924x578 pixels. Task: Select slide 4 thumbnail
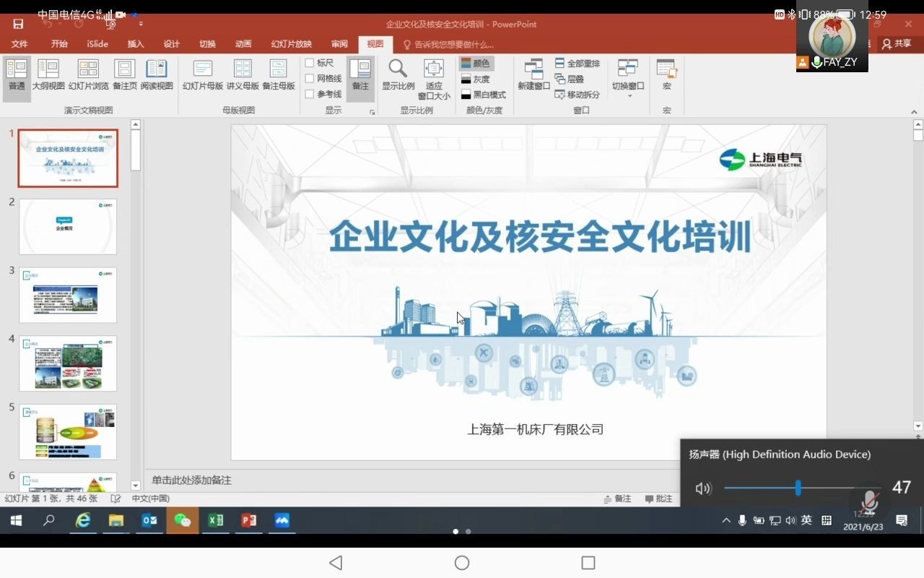(x=68, y=363)
